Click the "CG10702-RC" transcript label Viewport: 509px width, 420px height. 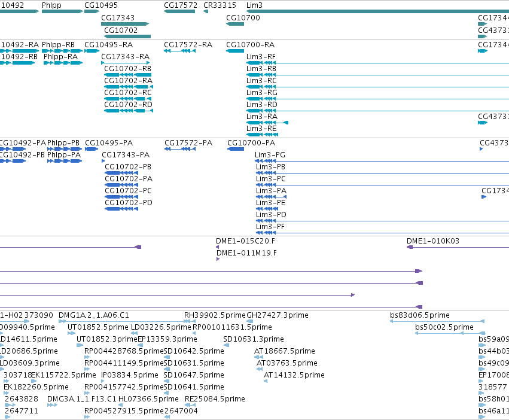[x=128, y=93]
